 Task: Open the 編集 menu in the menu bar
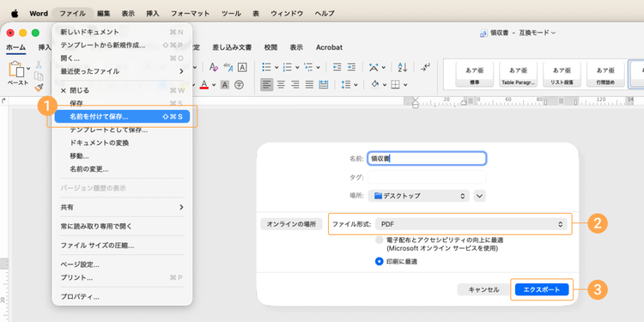(104, 13)
